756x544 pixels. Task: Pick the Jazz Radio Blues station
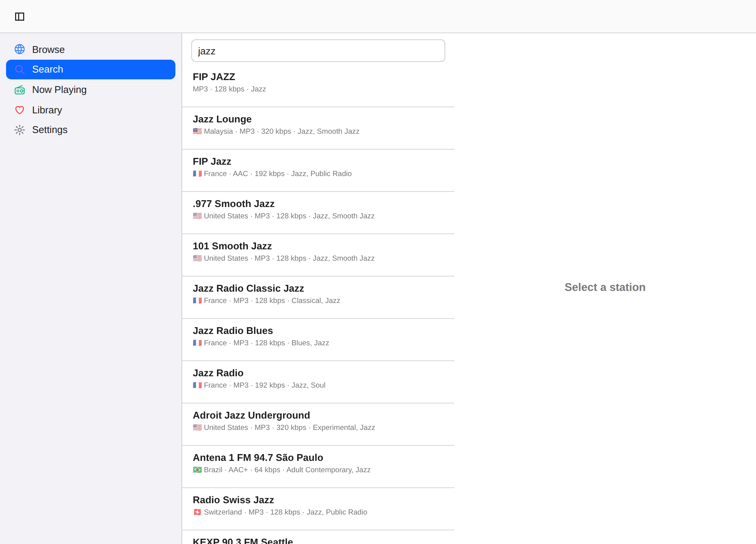[318, 340]
